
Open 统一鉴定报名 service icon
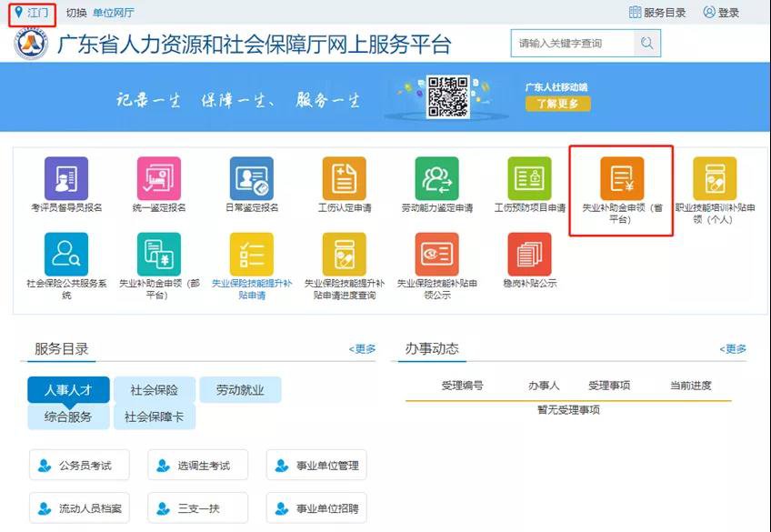tap(159, 179)
